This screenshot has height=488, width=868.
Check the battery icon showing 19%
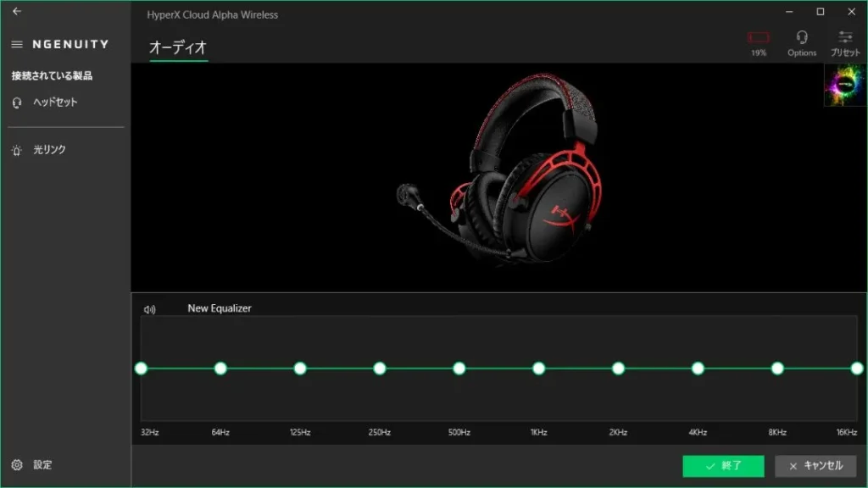[x=757, y=37]
